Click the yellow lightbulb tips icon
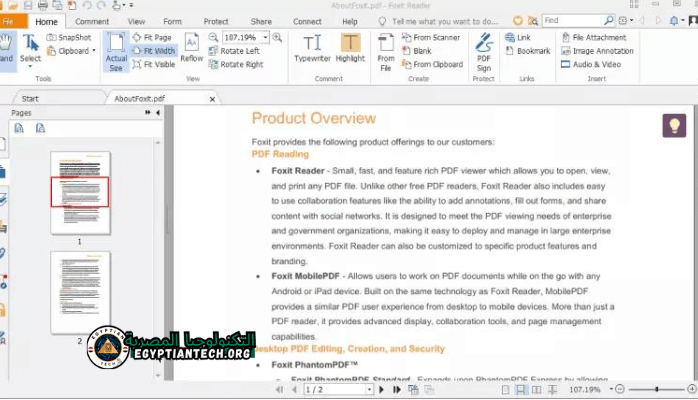The width and height of the screenshot is (698, 400). point(674,125)
